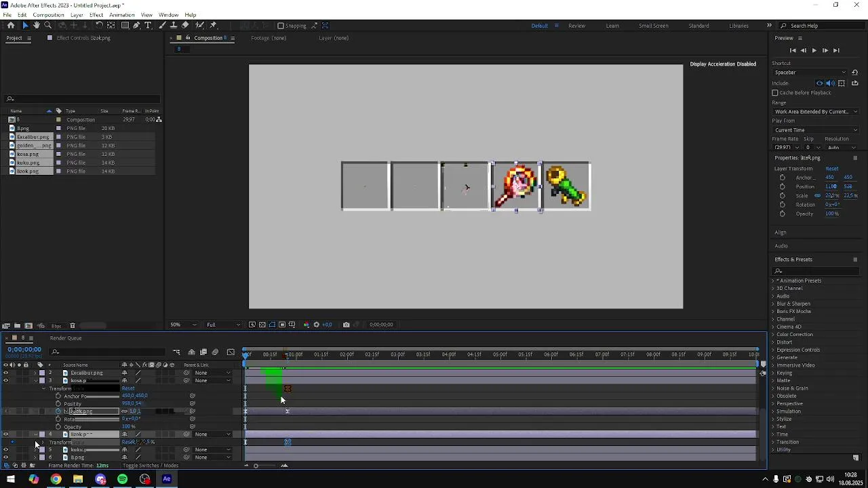Play the composition preview
The image size is (868, 488).
pos(814,50)
